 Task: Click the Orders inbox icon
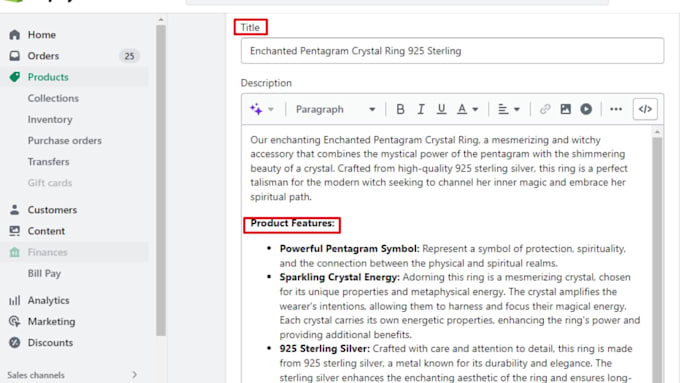coord(15,56)
